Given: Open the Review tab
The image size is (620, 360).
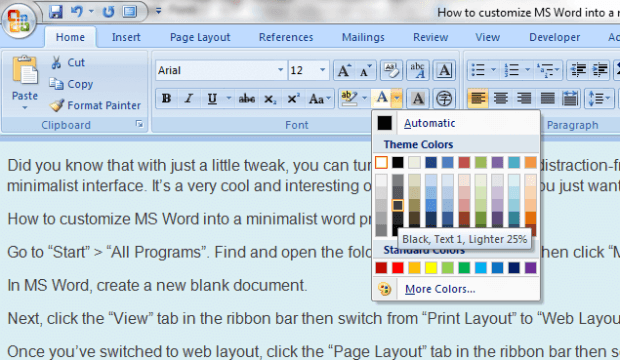Looking at the screenshot, I should point(430,37).
